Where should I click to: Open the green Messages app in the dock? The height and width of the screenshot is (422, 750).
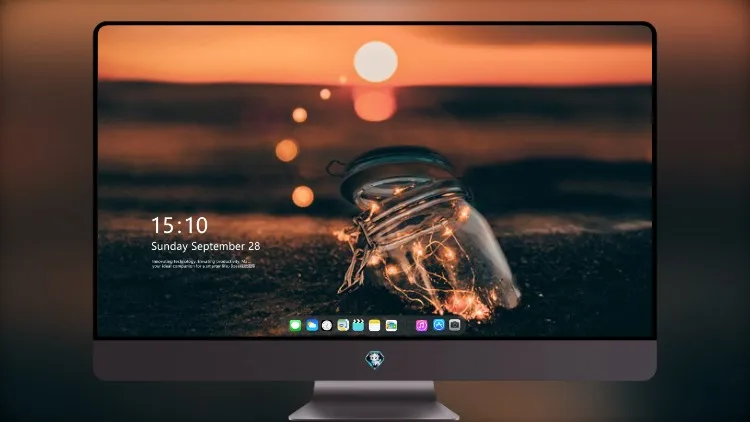point(295,325)
